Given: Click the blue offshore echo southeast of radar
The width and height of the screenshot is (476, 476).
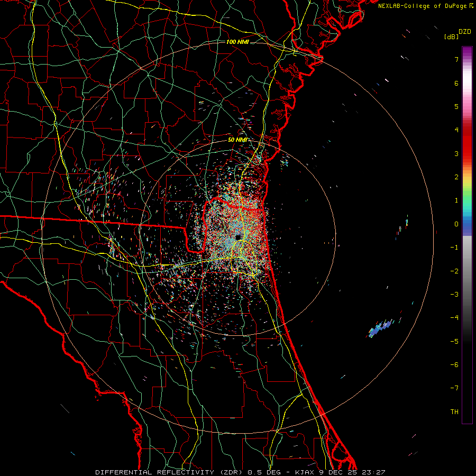Looking at the screenshot, I should pos(380,328).
